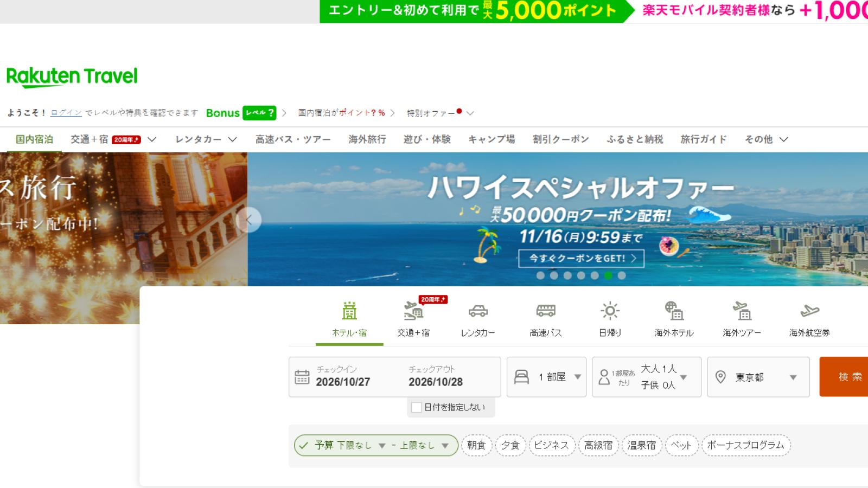Viewport: 868px width, 488px height.
Task: Toggle the 夕食 dinner filter chip
Action: point(510,445)
